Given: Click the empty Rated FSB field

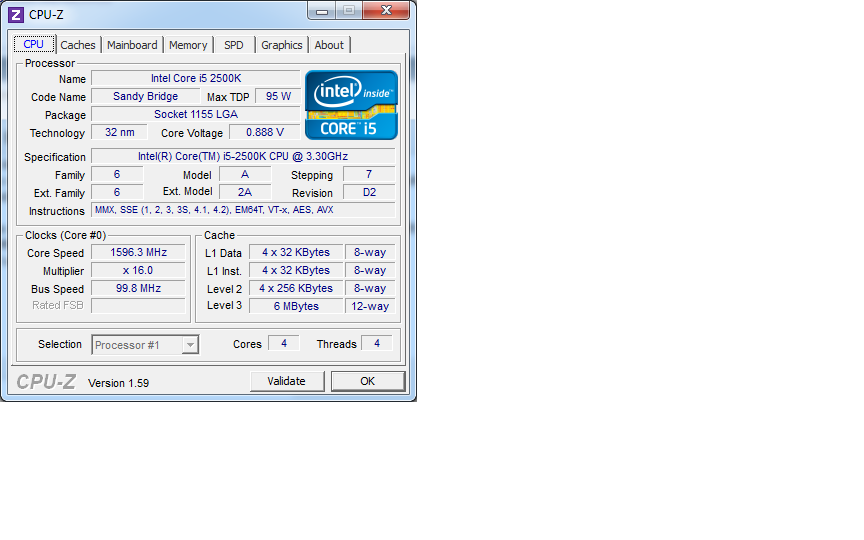Looking at the screenshot, I should 138,306.
